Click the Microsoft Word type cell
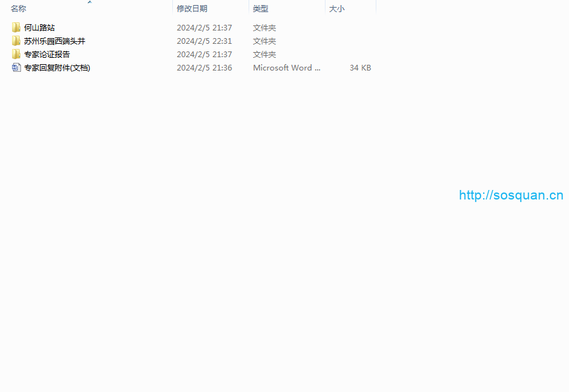The image size is (569, 392). coord(287,67)
